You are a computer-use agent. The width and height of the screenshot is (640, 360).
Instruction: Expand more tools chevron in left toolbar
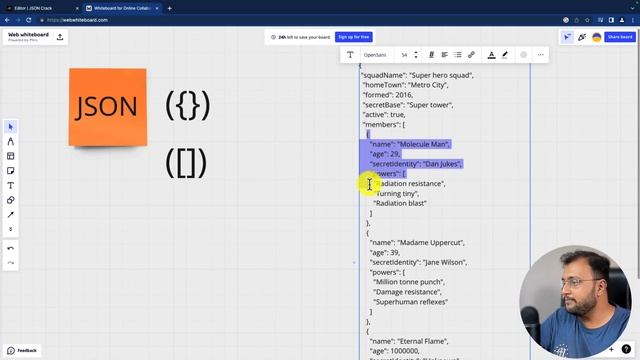pos(11,229)
